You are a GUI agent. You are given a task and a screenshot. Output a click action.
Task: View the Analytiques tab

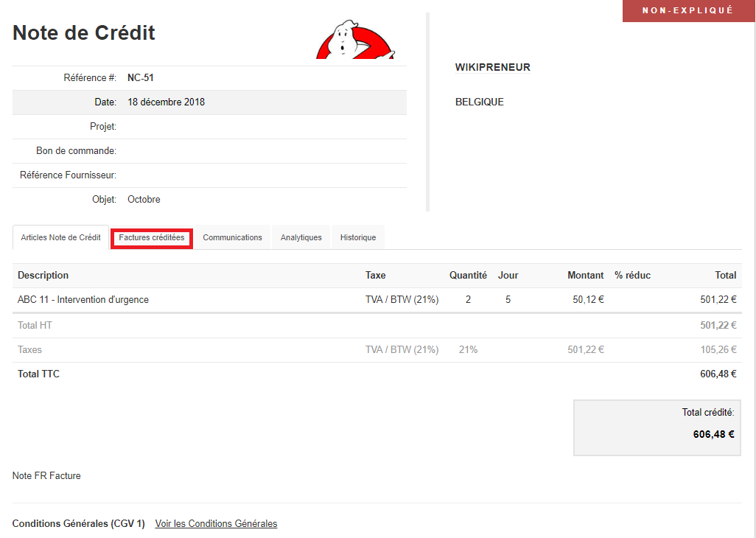[x=301, y=237]
